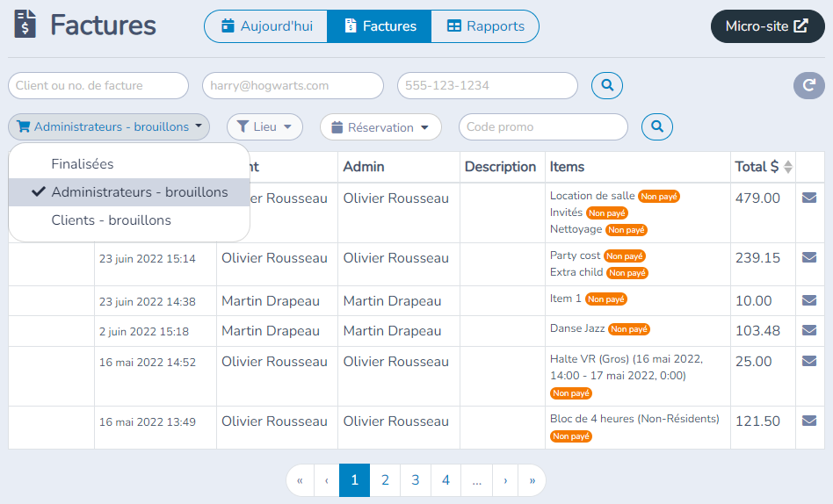Click envelope icon on the 103.48 row
833x504 pixels.
pos(809,330)
